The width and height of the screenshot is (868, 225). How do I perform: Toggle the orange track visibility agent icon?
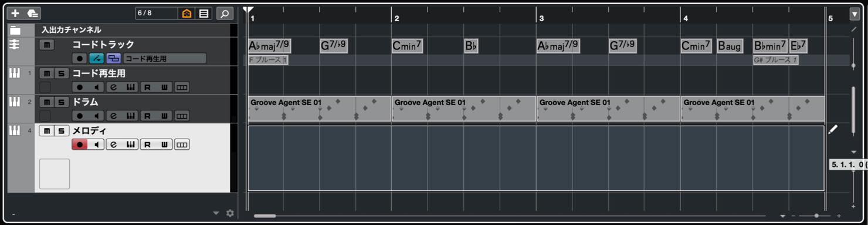tap(187, 13)
